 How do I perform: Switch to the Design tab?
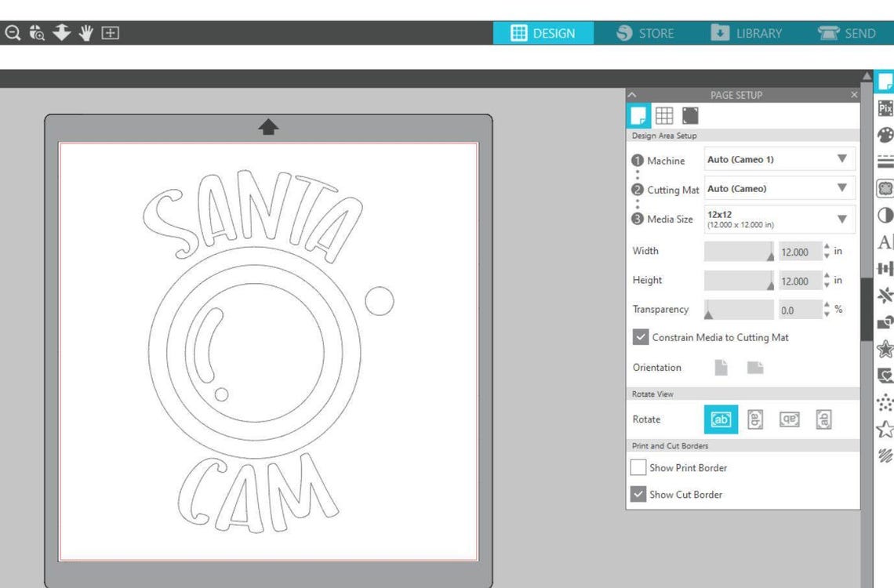click(543, 33)
